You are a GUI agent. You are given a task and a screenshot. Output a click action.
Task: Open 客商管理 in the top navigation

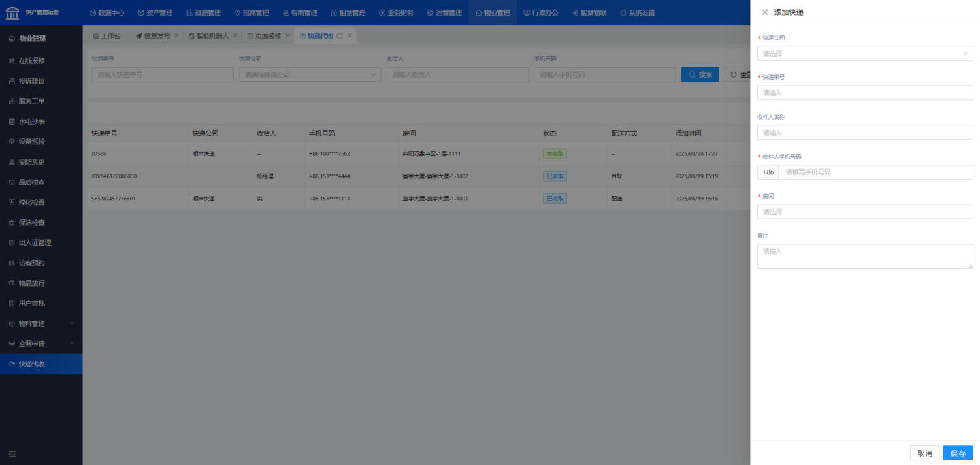click(x=300, y=12)
